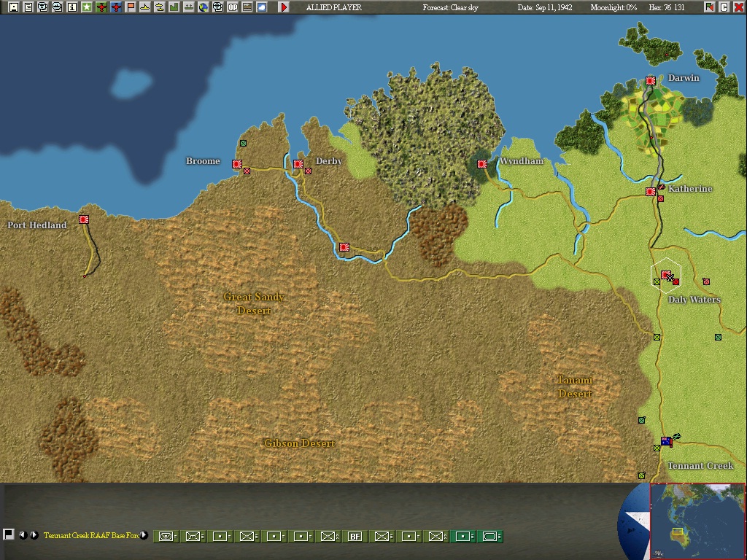Click the 'Gibson Desert' map label
This screenshot has height=560, width=747.
300,443
